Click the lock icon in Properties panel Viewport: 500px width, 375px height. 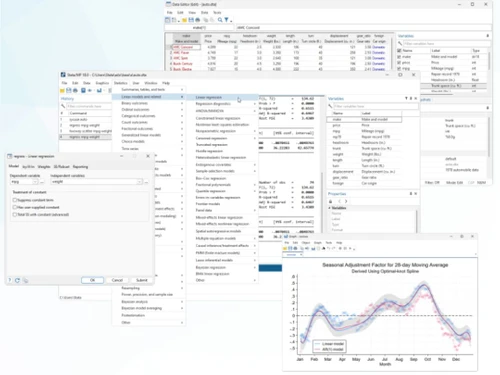330,201
